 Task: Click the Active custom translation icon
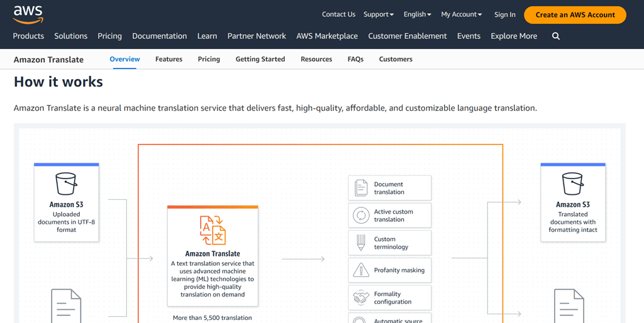[x=361, y=216]
